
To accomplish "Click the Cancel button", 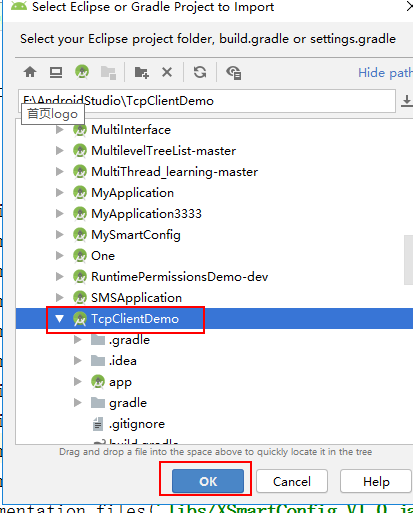I will (x=292, y=481).
